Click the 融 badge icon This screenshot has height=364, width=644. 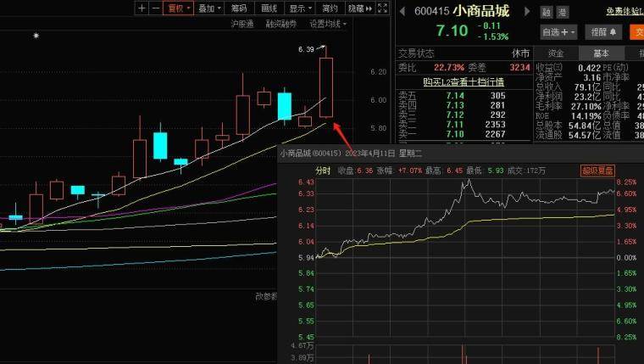[547, 13]
